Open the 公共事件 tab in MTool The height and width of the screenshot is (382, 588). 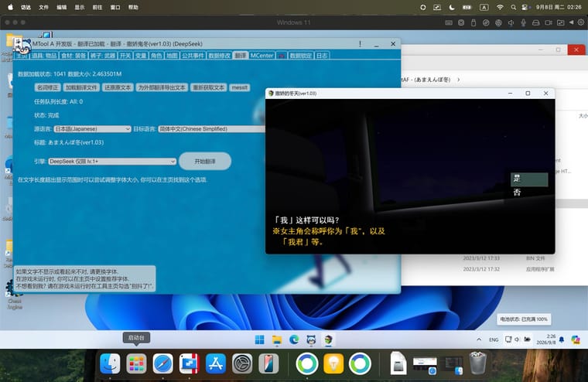click(x=193, y=56)
